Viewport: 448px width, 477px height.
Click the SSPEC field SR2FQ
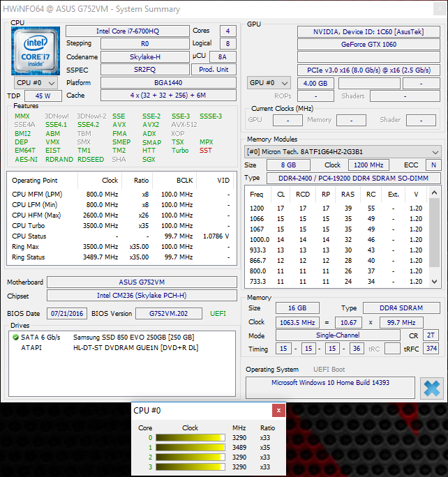point(145,70)
